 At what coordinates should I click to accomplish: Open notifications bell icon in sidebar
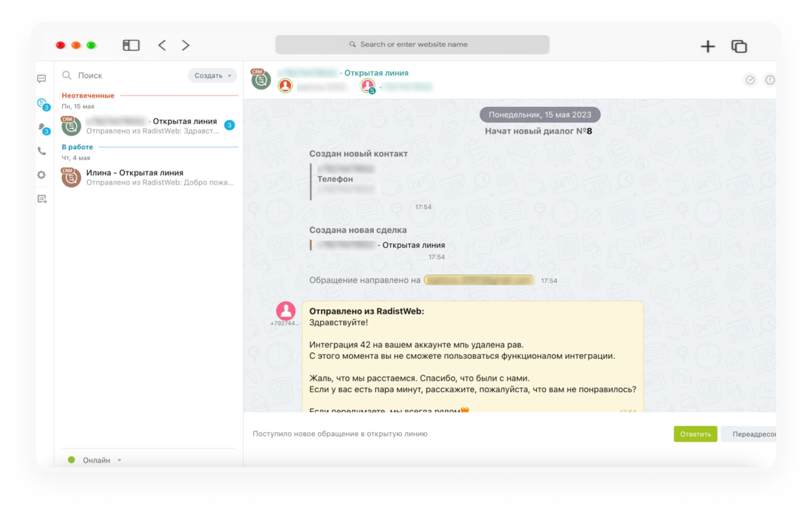[x=43, y=128]
